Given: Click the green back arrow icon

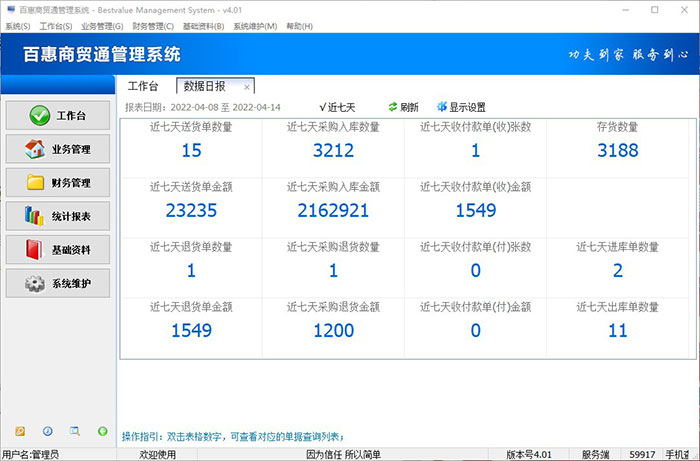Looking at the screenshot, I should [102, 431].
